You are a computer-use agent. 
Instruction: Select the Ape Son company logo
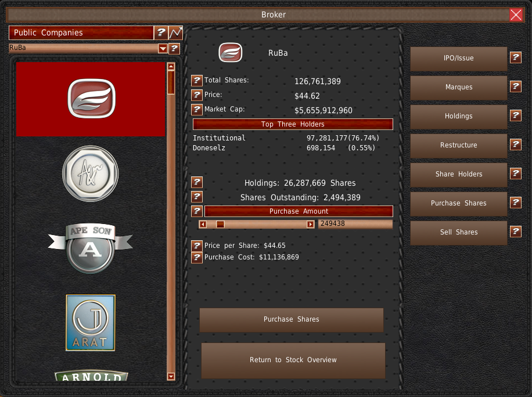click(x=90, y=248)
